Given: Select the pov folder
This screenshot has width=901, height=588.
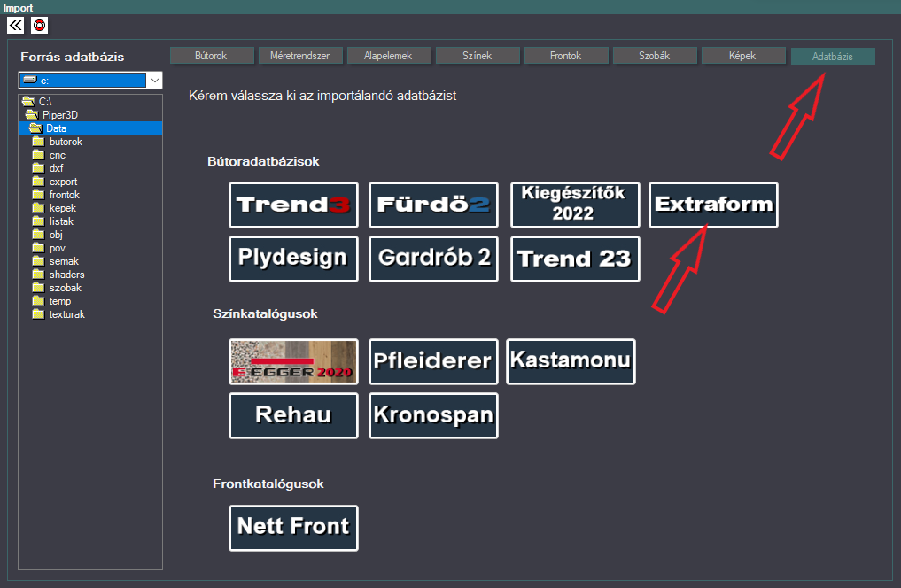Looking at the screenshot, I should pyautogui.click(x=49, y=248).
